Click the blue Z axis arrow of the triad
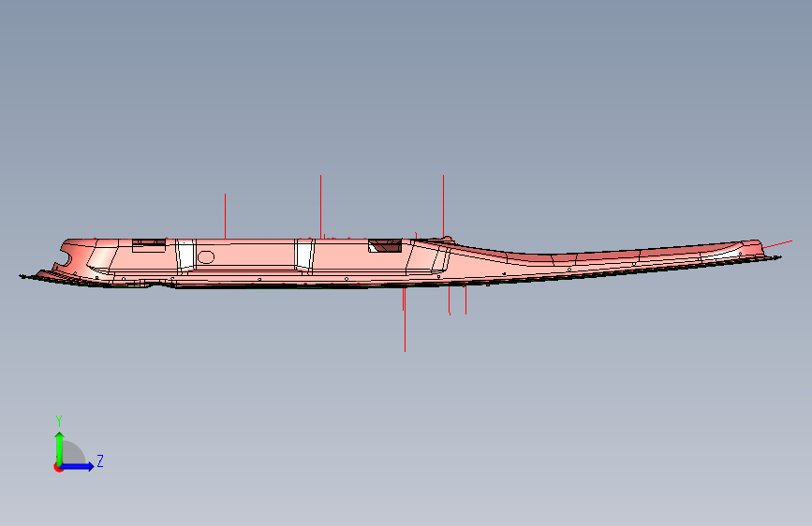The height and width of the screenshot is (526, 812). [x=78, y=466]
